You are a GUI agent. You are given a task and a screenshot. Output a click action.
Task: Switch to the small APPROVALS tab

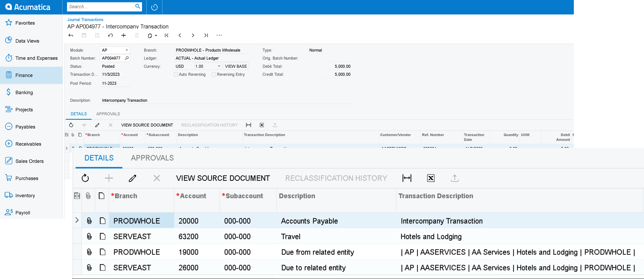click(108, 114)
